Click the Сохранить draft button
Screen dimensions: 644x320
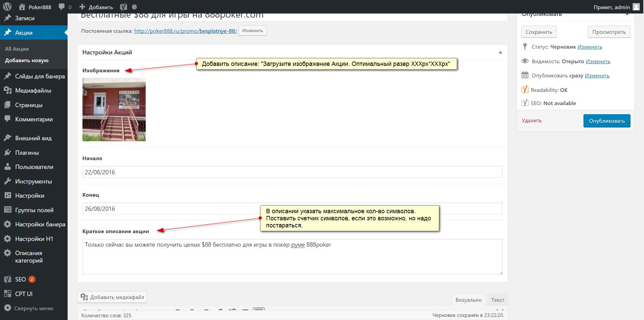tap(539, 32)
